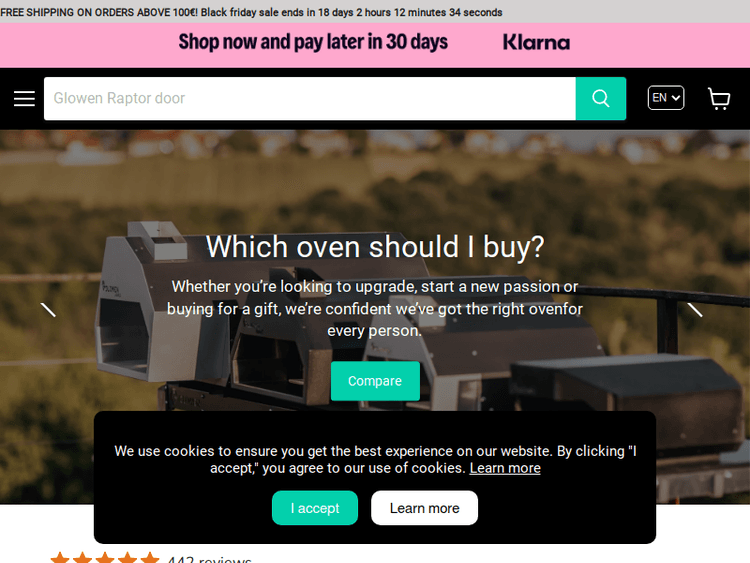
Task: Open the hamburger navigation menu
Action: (x=24, y=99)
